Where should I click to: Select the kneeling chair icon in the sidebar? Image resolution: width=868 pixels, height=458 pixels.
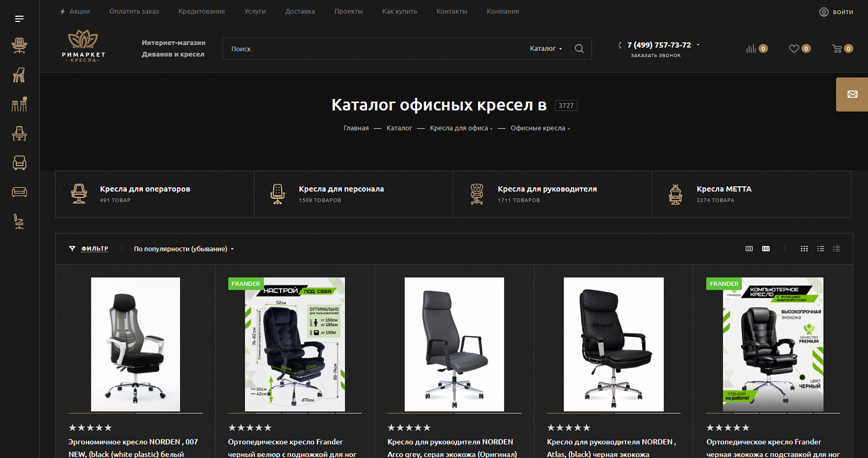click(20, 221)
